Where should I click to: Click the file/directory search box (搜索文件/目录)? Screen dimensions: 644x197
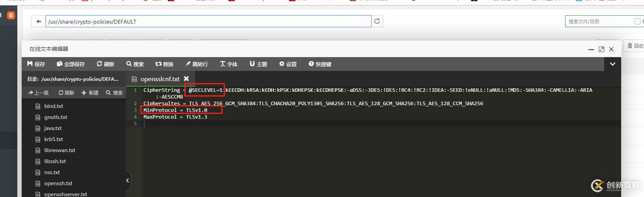click(x=599, y=21)
